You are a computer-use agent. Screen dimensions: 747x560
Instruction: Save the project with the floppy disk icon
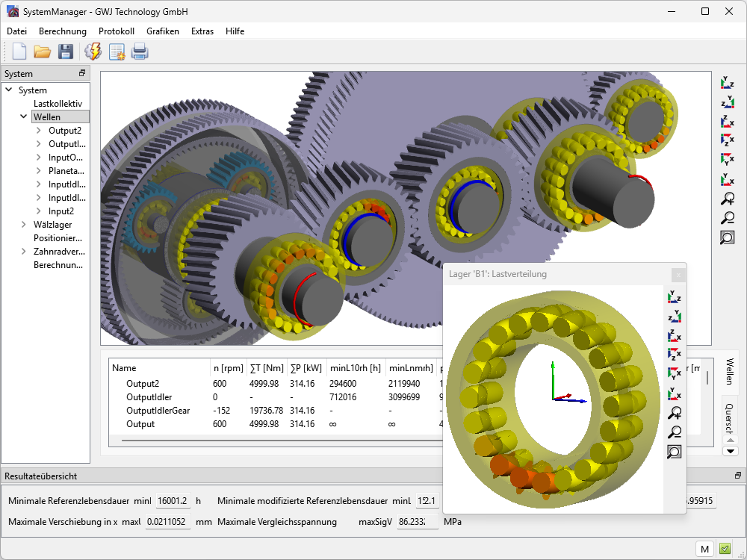(66, 52)
